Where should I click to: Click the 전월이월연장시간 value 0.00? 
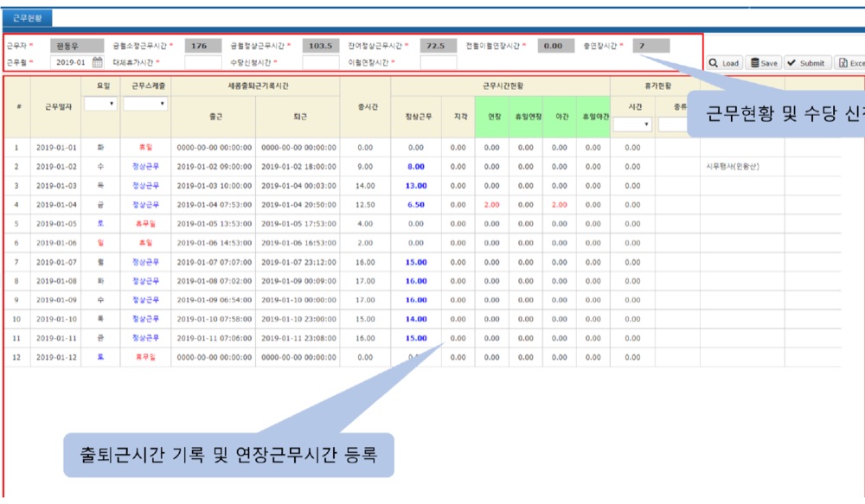(556, 46)
